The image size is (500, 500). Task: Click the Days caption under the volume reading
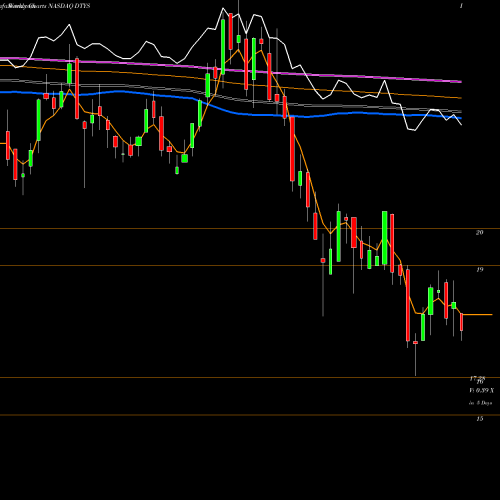pos(481,403)
